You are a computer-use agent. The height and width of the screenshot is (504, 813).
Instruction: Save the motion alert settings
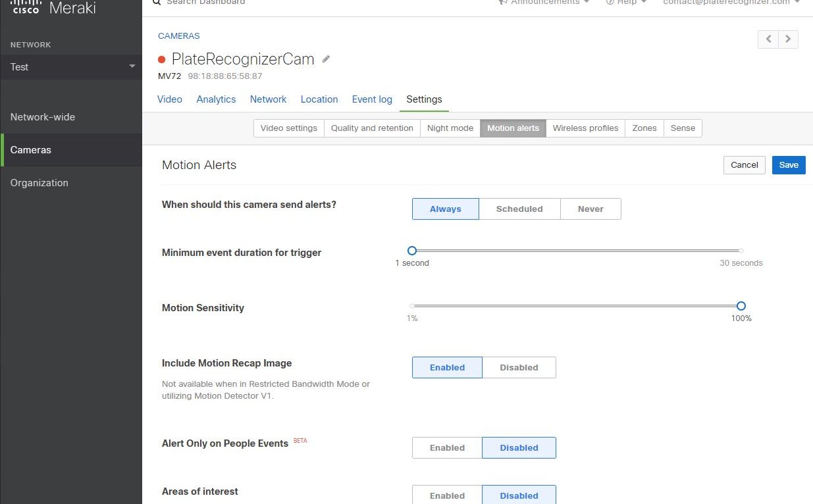789,165
